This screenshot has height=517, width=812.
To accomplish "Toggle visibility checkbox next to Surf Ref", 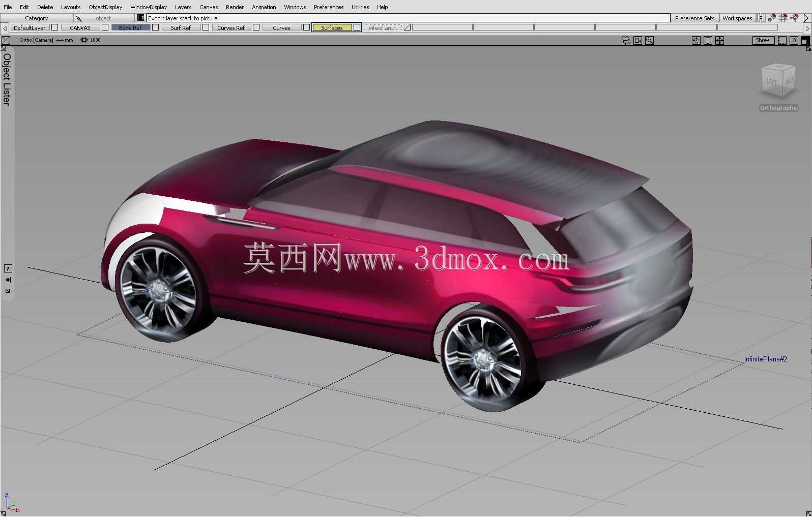I will coord(206,27).
